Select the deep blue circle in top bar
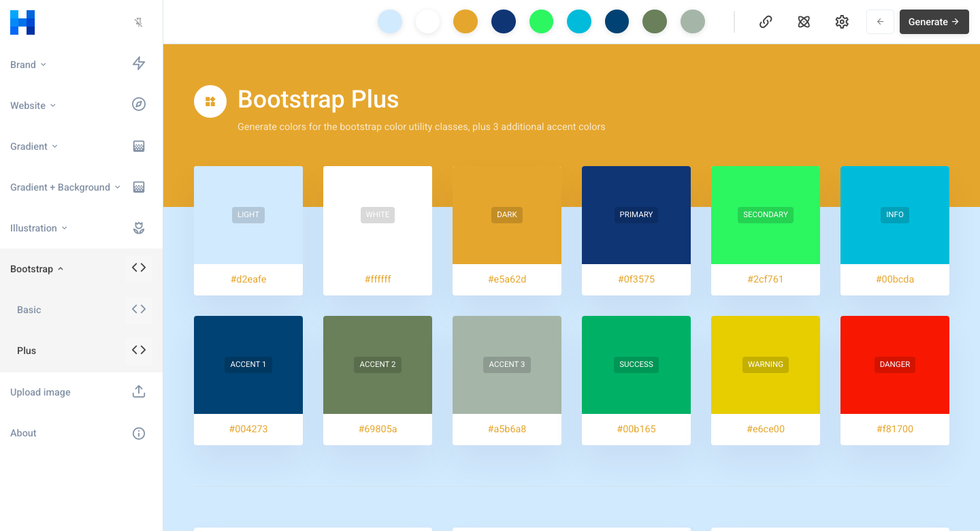Screen dimensions: 980x531 pos(617,21)
